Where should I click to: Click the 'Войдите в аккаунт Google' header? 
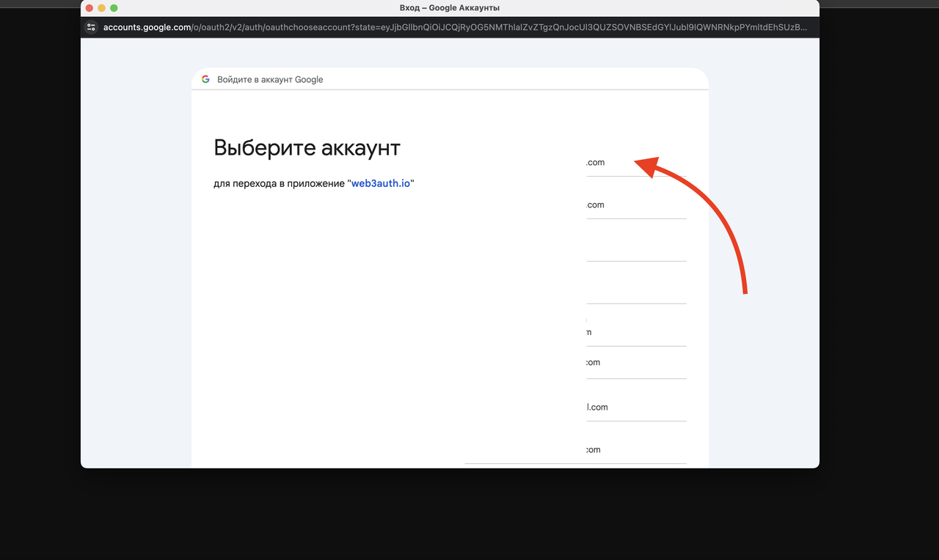270,79
